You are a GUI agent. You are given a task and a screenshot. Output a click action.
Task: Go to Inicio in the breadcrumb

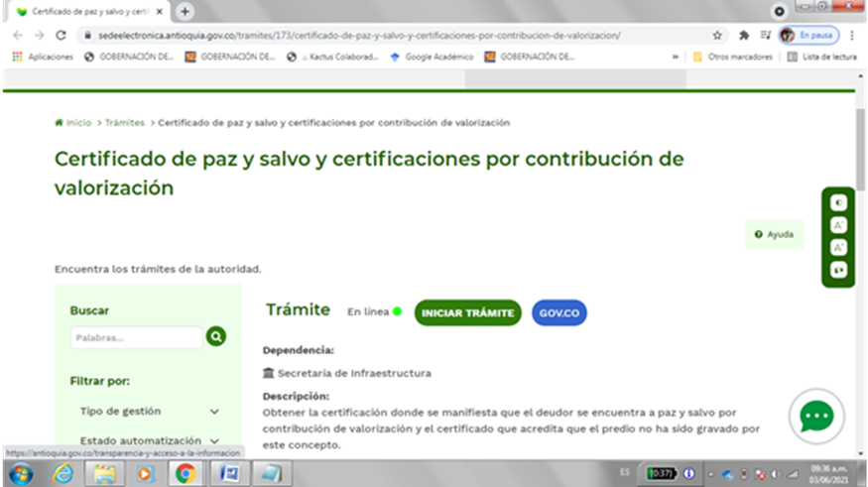coord(73,123)
